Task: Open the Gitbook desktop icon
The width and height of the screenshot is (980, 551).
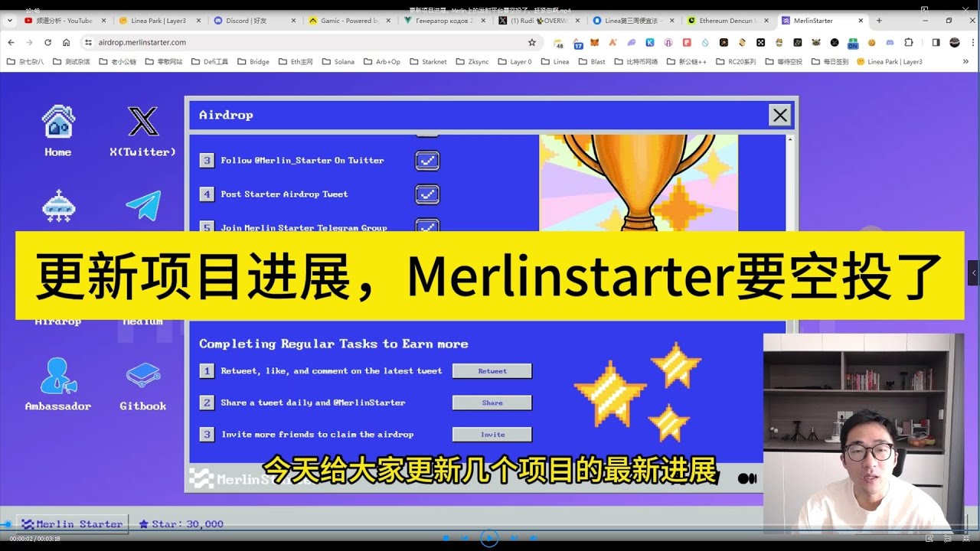Action: pos(143,385)
